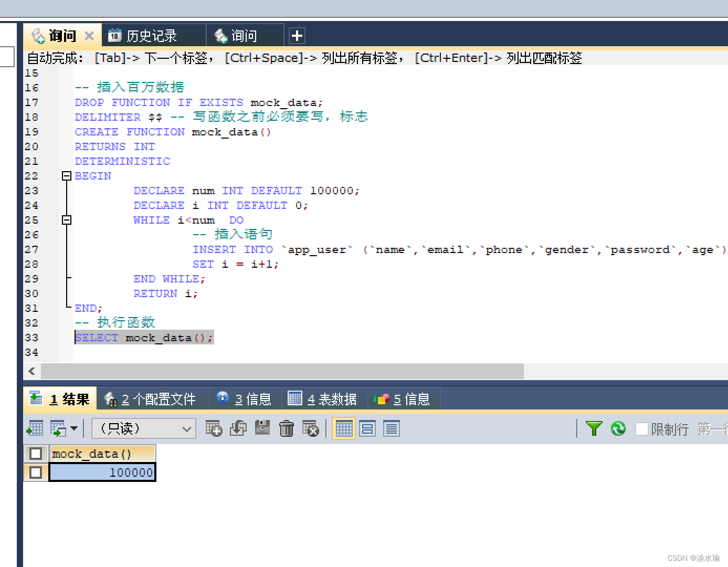728x567 pixels.
Task: Click the green filter funnel icon
Action: 594,428
